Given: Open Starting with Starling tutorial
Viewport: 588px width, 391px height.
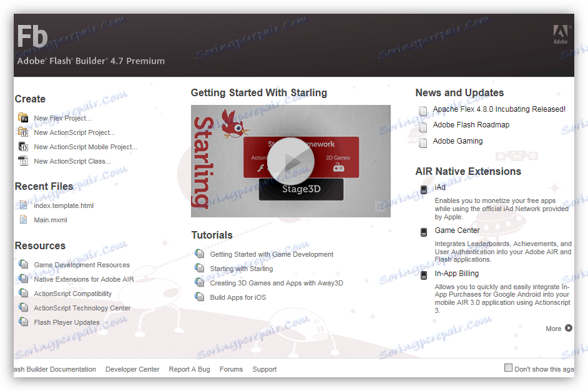Looking at the screenshot, I should [242, 269].
